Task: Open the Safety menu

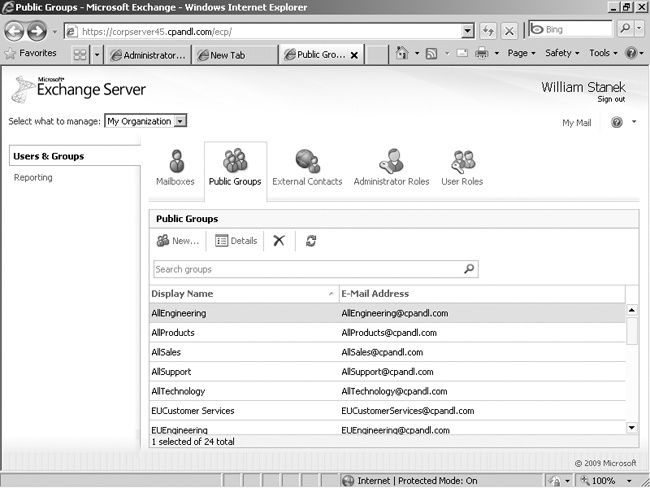Action: (562, 53)
